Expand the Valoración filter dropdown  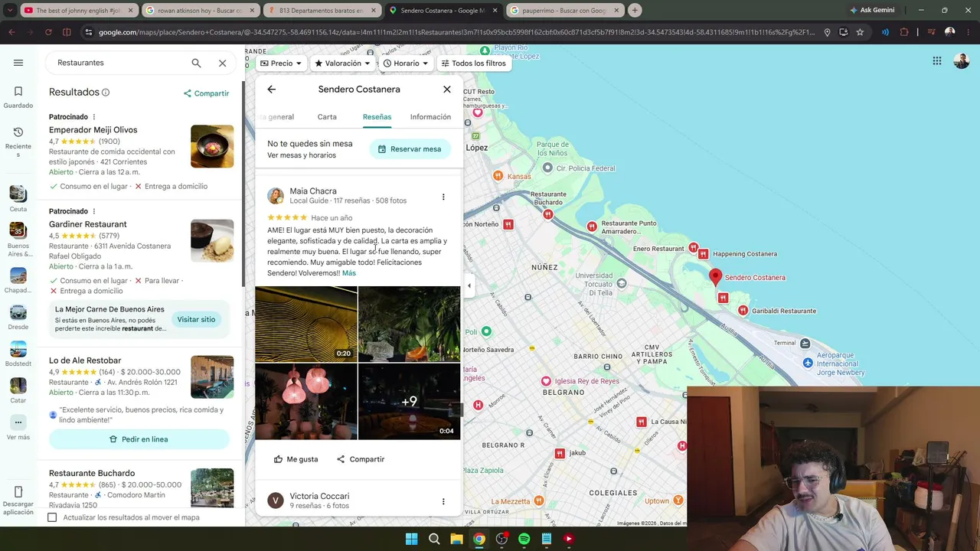[342, 64]
